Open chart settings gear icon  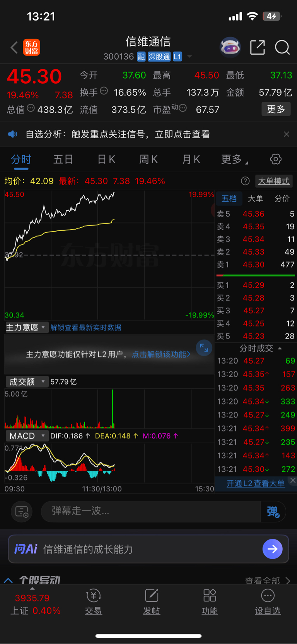pos(276,159)
